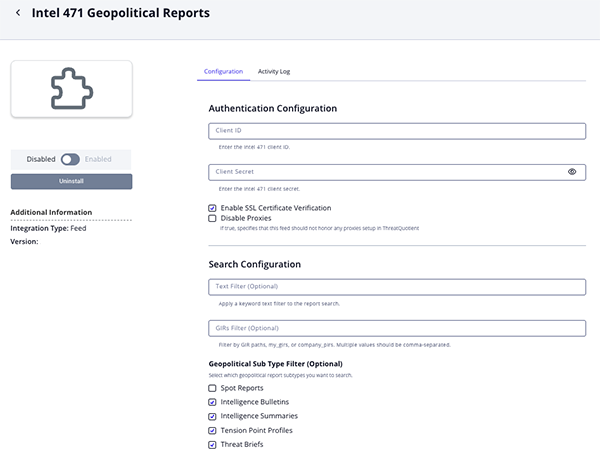This screenshot has width=600, height=450.
Task: Focus the Client Secret field
Action: (x=397, y=172)
